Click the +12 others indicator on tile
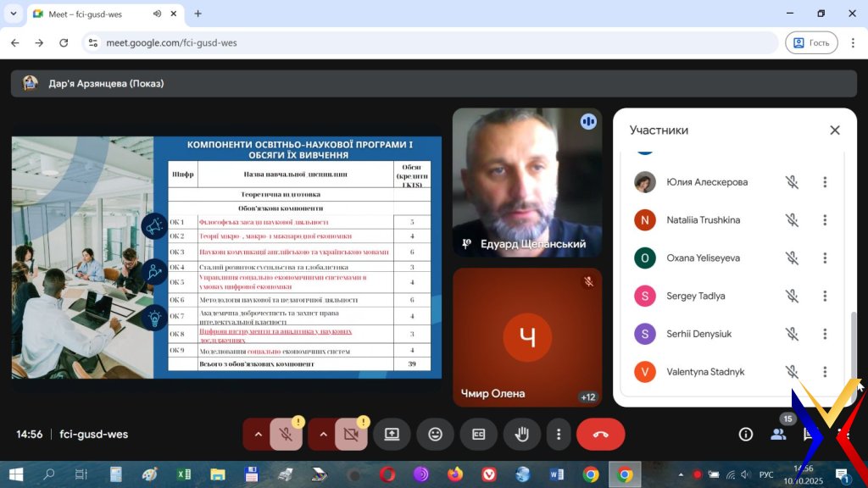868x488 pixels. (x=587, y=396)
